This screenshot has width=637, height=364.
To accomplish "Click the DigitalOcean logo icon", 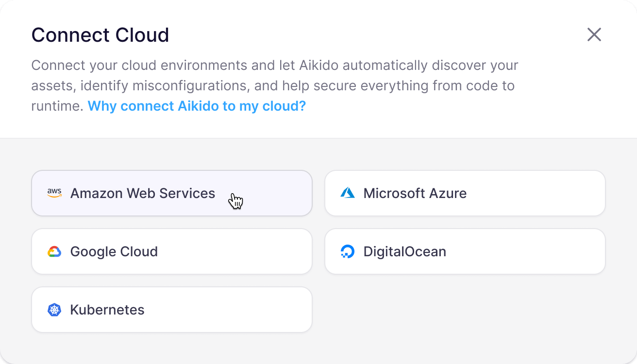I will (348, 251).
